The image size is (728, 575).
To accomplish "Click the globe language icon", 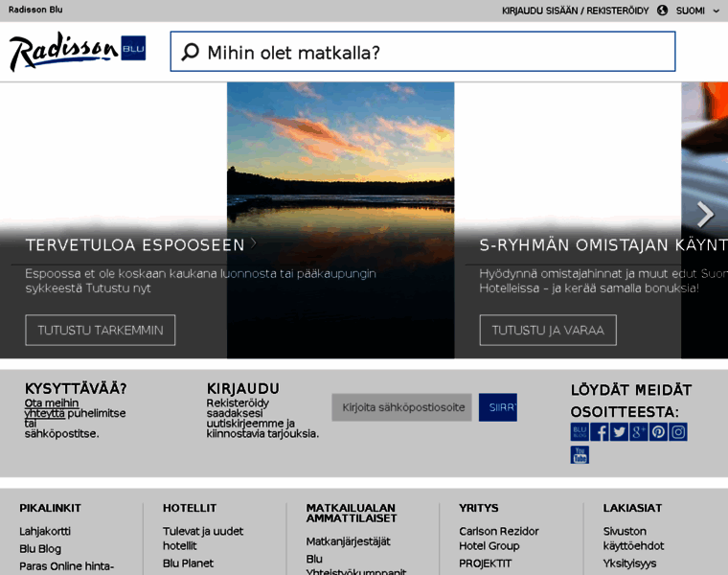I will pos(662,11).
